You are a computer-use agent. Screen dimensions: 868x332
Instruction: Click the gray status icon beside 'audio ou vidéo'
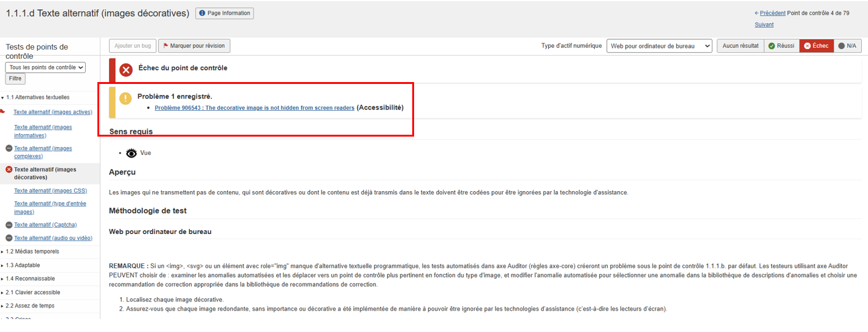click(9, 238)
